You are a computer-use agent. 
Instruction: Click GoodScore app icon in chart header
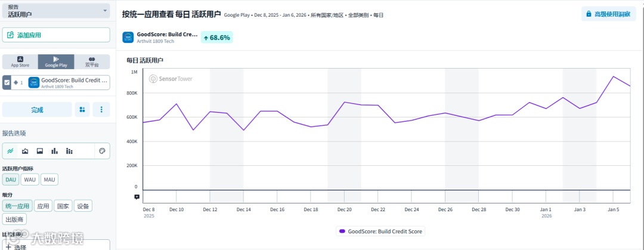pyautogui.click(x=128, y=38)
